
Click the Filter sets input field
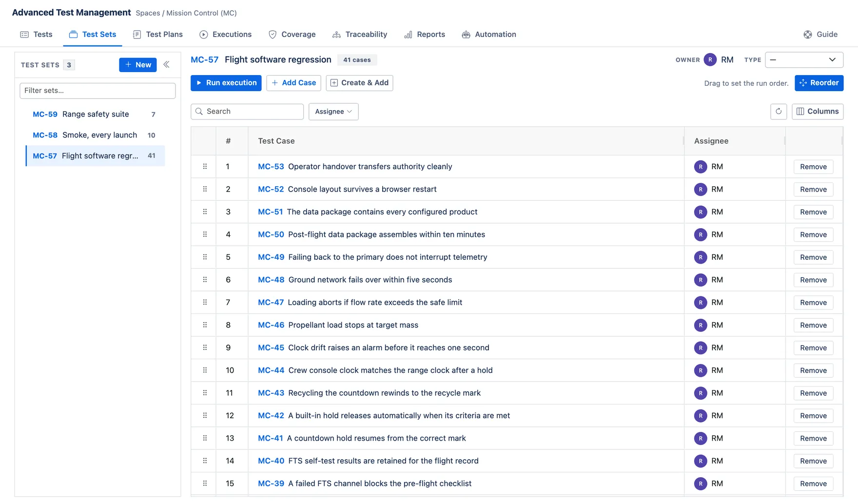(x=97, y=91)
